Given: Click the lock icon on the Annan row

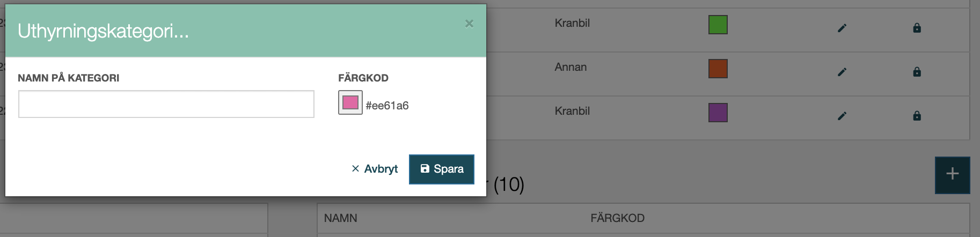Looking at the screenshot, I should click(x=917, y=72).
